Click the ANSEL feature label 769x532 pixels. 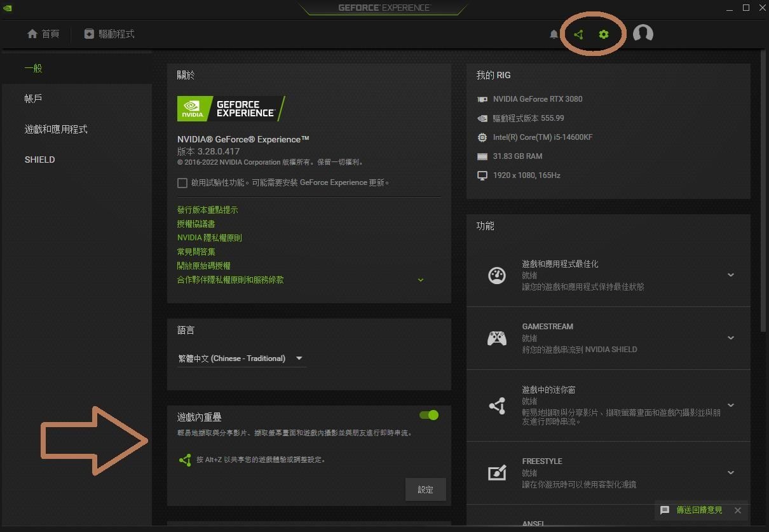click(x=534, y=524)
